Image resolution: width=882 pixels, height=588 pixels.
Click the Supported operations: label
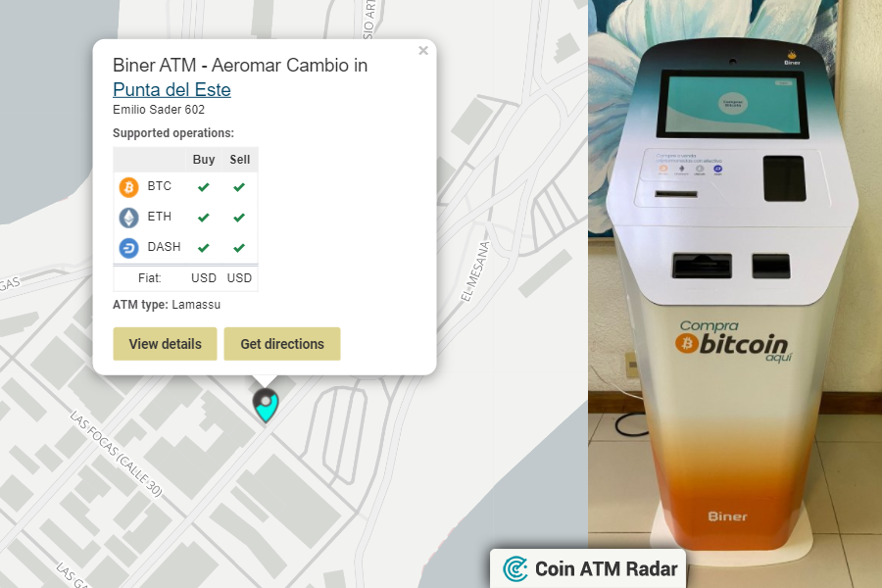173,133
